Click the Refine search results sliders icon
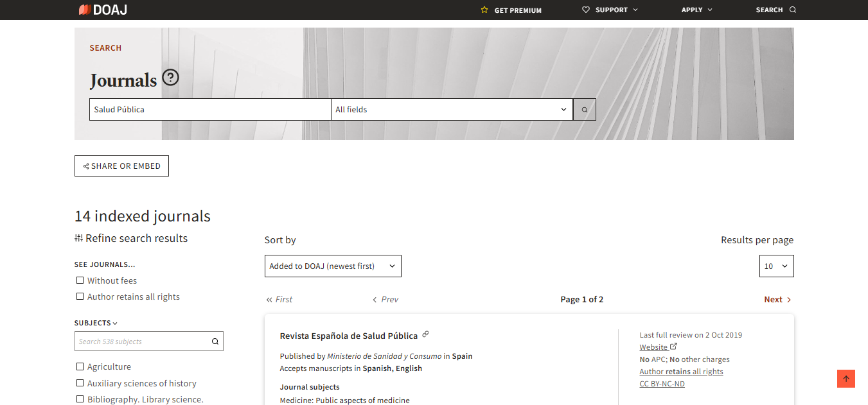 click(x=78, y=238)
